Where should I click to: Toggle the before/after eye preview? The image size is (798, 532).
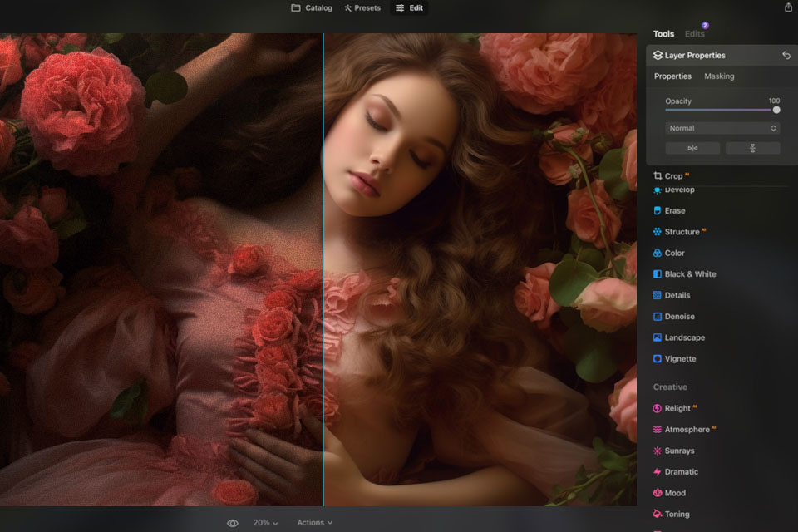[233, 523]
